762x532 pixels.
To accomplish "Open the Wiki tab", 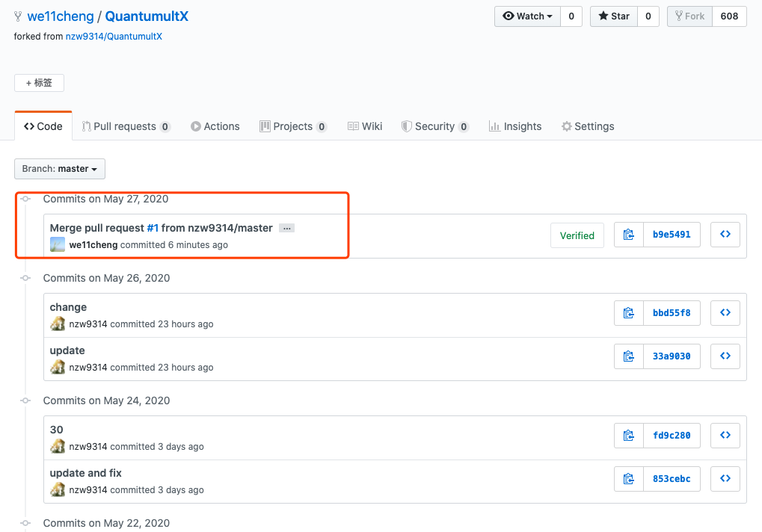I will click(x=365, y=126).
